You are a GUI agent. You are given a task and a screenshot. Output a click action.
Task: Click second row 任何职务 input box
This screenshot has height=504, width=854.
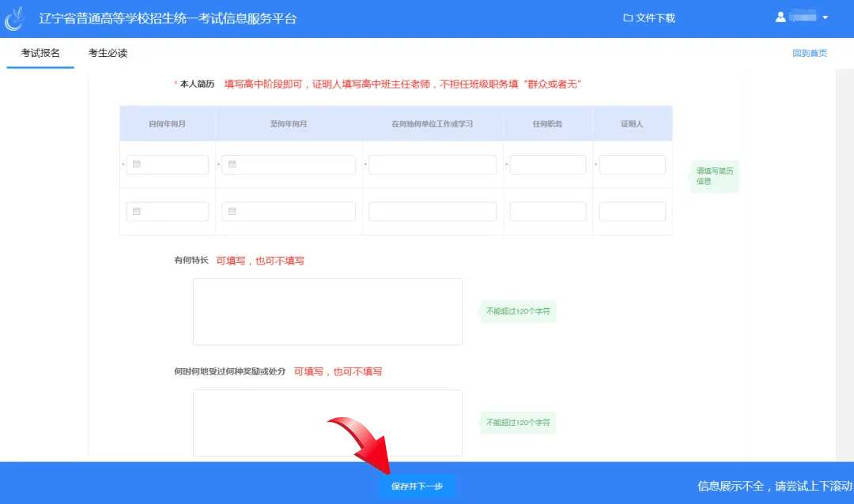548,212
